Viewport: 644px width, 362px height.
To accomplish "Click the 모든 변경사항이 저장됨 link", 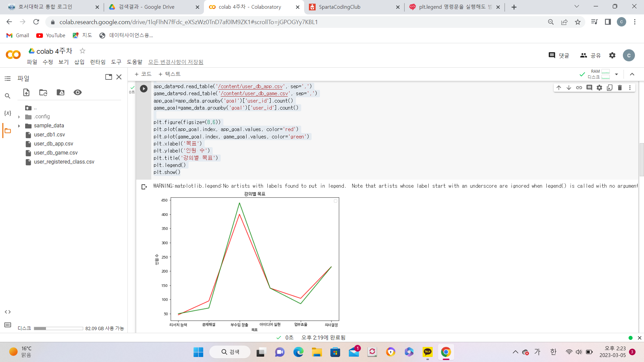I will (176, 62).
